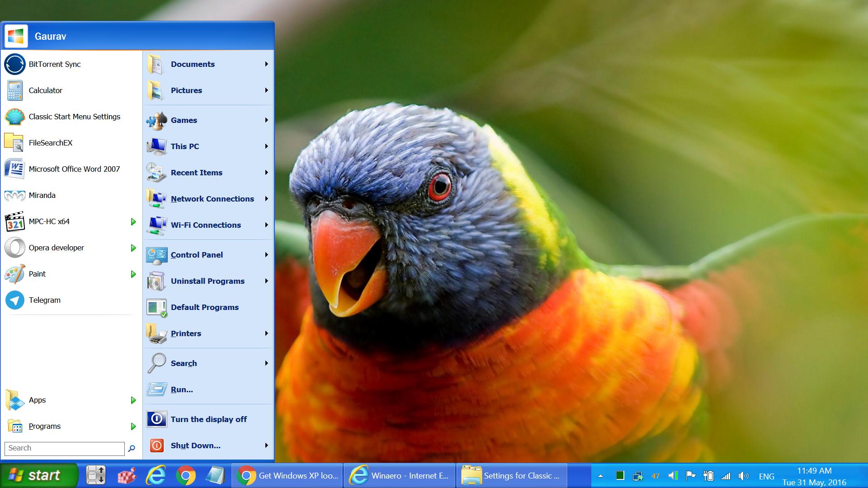Click the volume speaker tray icon
The width and height of the screenshot is (868, 488).
point(743,476)
